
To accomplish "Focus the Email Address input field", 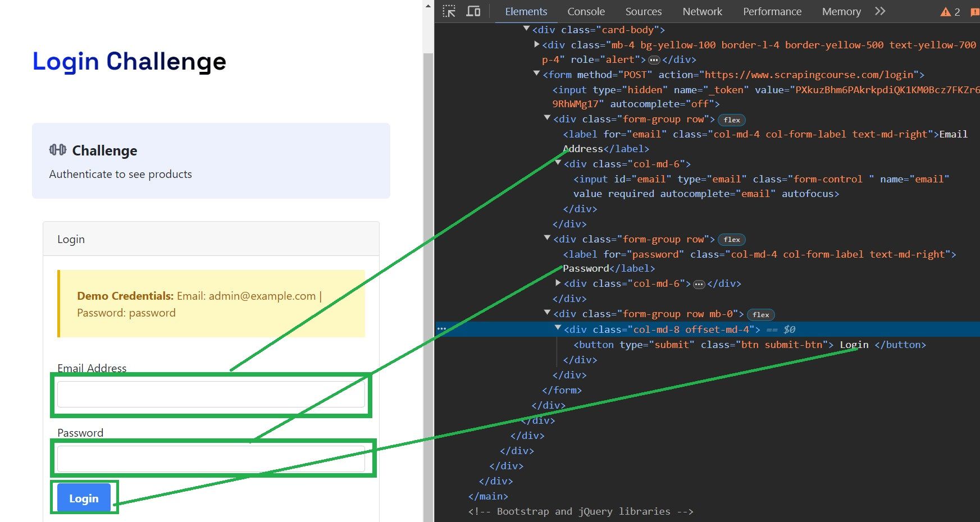I will pos(211,395).
